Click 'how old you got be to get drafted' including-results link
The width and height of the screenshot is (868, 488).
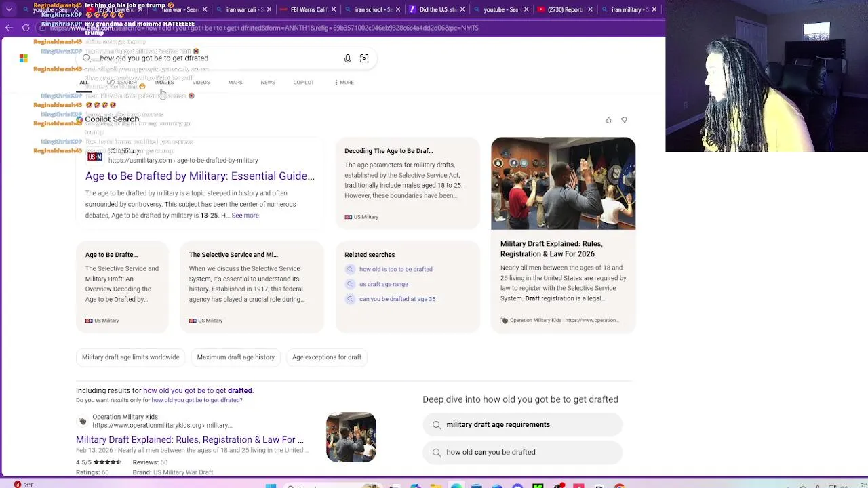(197, 390)
